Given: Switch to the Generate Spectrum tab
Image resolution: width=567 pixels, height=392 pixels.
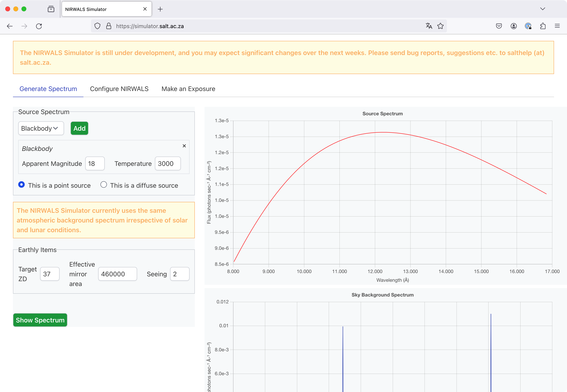Looking at the screenshot, I should click(x=48, y=89).
